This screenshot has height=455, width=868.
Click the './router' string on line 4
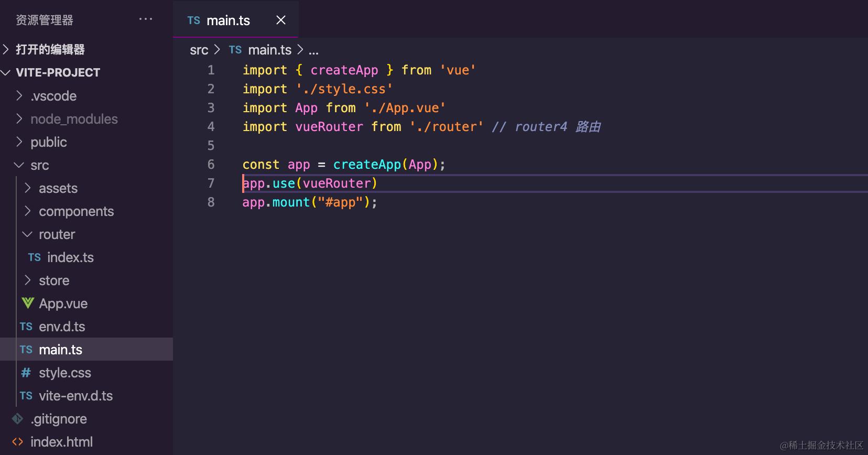[x=447, y=127]
